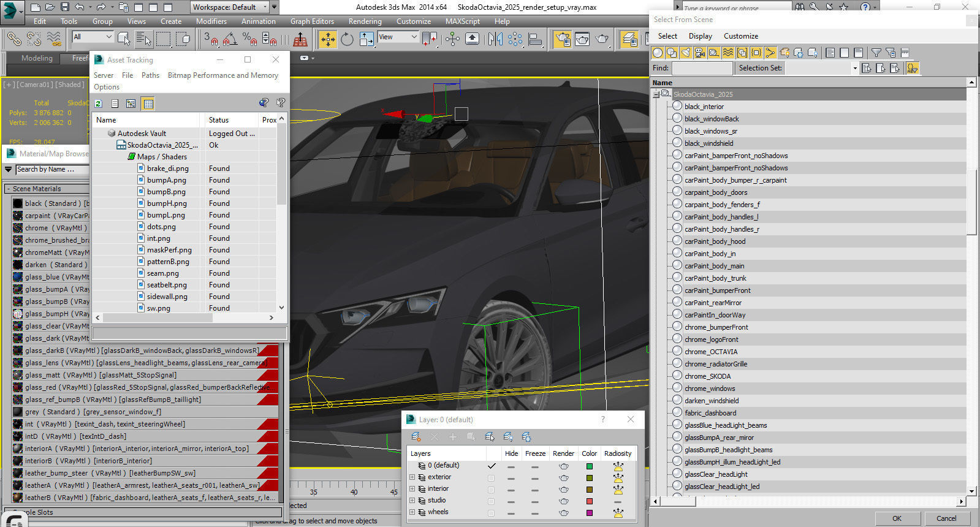Open the Render Setup teapot icon
The height and width of the screenshot is (527, 980).
tap(563, 39)
